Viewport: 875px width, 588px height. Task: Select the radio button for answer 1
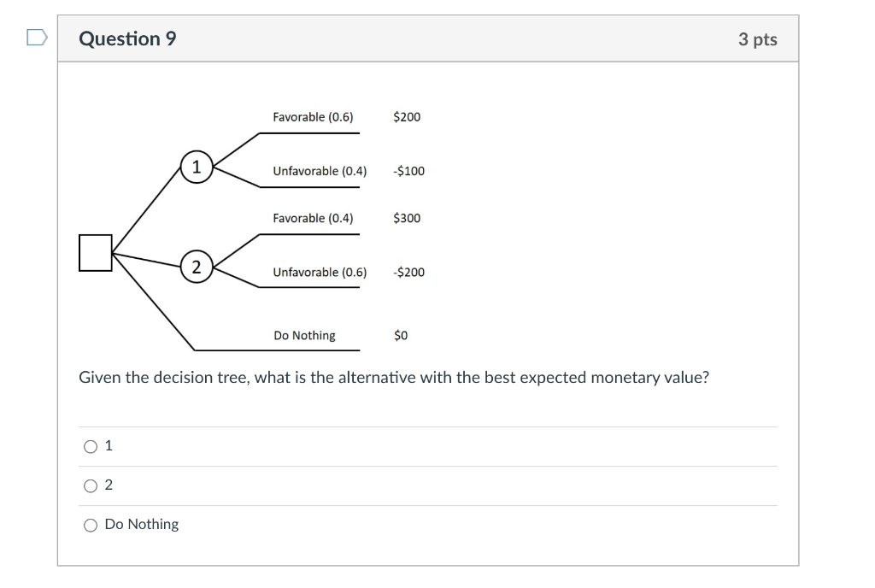[x=91, y=446]
